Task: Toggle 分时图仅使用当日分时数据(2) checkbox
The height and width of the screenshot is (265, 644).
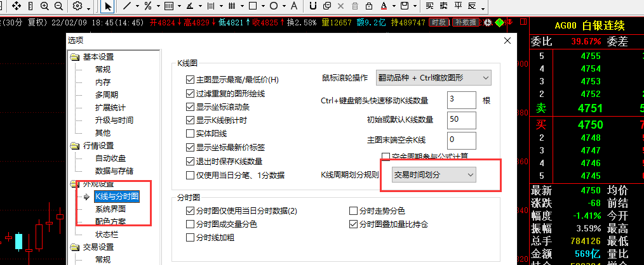Action: (190, 211)
